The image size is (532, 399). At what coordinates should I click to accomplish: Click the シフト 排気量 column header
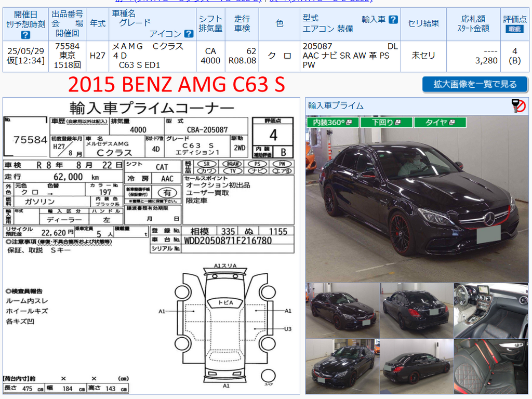pos(210,24)
